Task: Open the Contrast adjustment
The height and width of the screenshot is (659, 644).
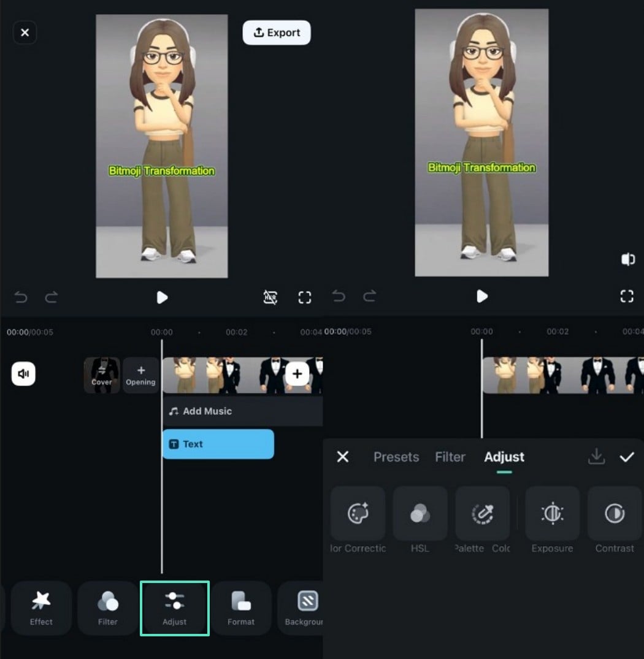Action: click(x=615, y=519)
